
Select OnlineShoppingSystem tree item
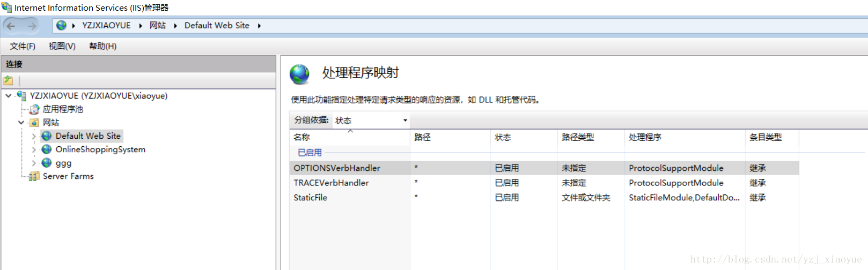coord(100,149)
